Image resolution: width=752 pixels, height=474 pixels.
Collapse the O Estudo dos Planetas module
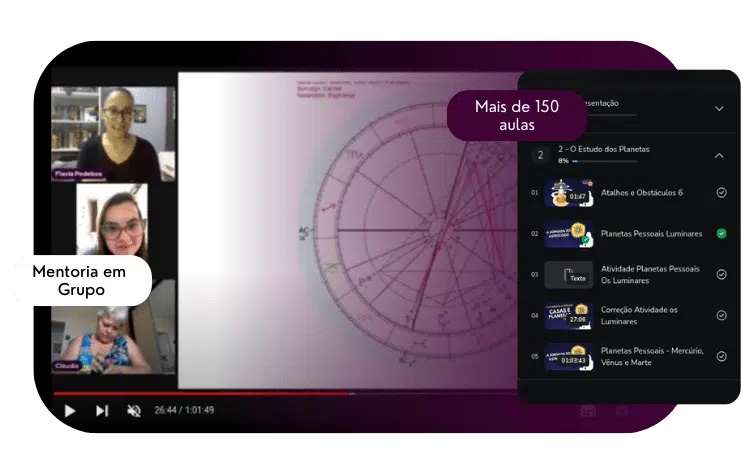tap(719, 155)
